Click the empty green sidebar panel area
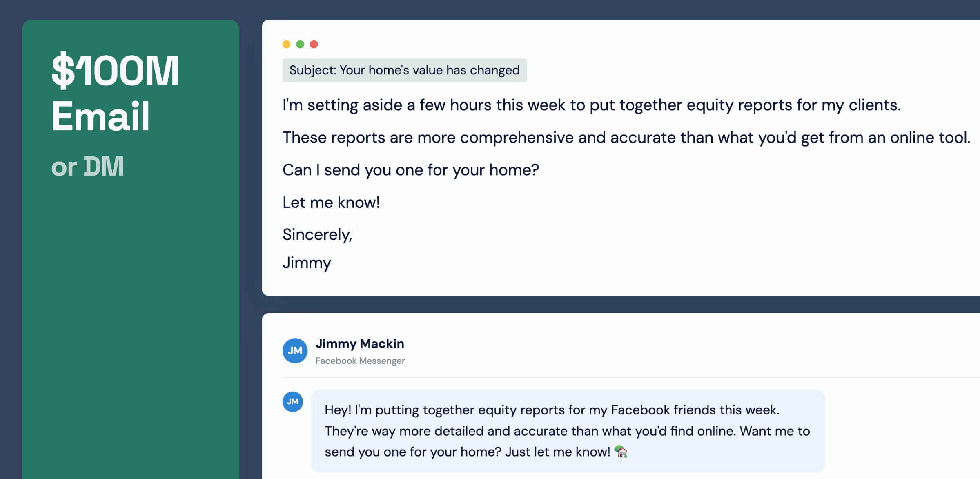980x479 pixels. pyautogui.click(x=130, y=327)
